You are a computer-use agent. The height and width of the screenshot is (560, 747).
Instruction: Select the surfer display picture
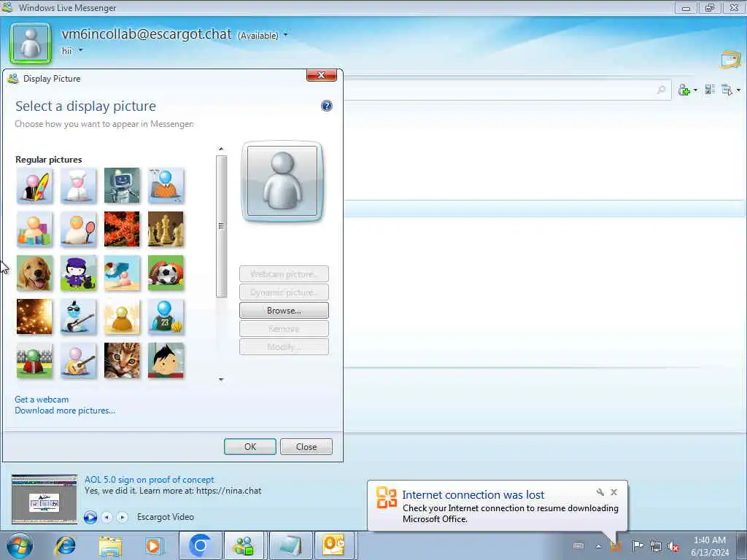tap(34, 186)
